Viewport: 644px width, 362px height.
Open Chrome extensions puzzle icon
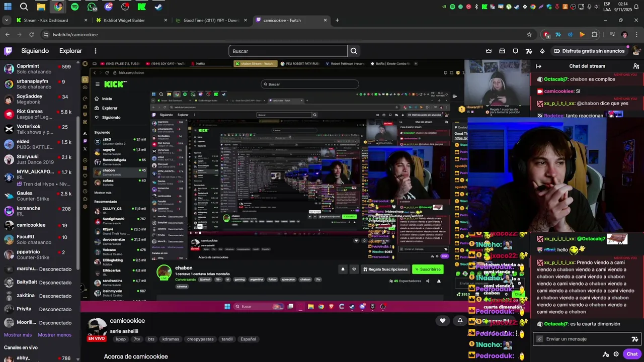pos(595,34)
